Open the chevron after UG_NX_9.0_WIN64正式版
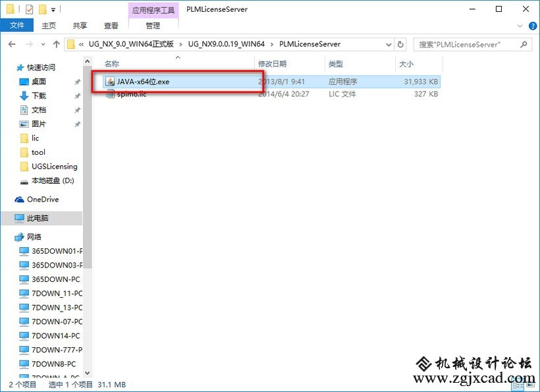The image size is (540, 392). (181, 44)
